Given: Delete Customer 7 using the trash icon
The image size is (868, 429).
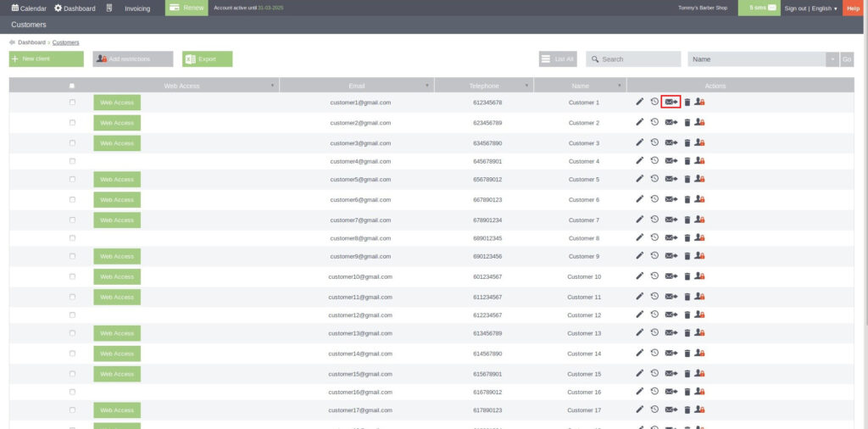Looking at the screenshot, I should [x=687, y=220].
